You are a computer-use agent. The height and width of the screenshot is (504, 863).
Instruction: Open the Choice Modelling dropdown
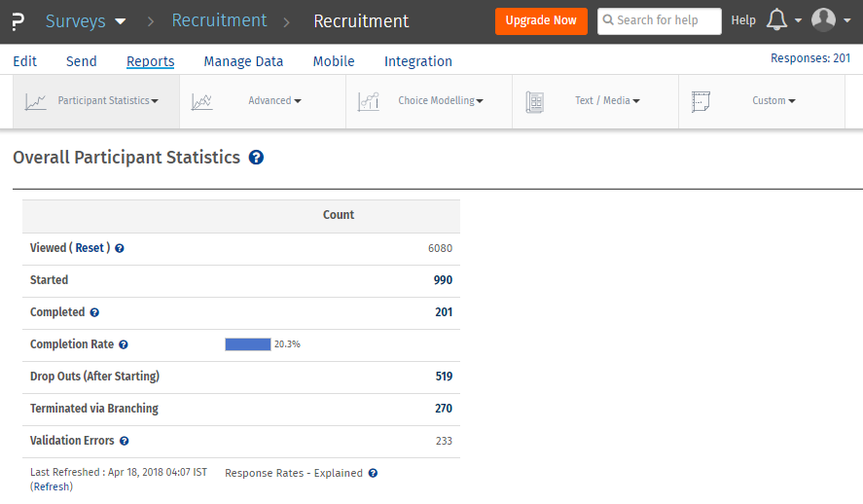[x=440, y=101]
